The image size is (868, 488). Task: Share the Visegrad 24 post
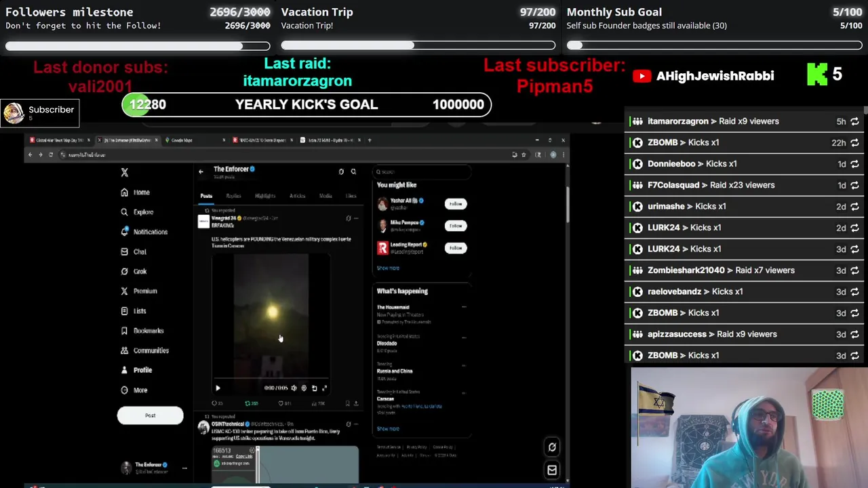(356, 403)
